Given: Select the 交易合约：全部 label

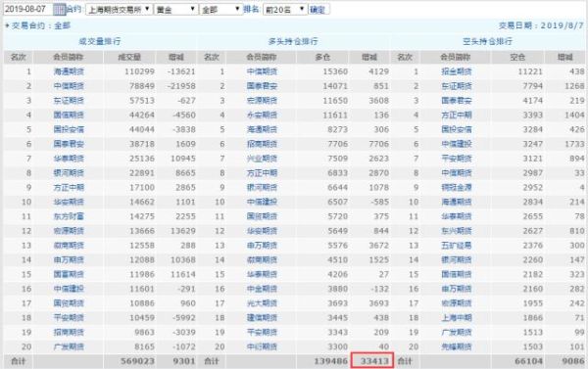Looking at the screenshot, I should 41,25.
